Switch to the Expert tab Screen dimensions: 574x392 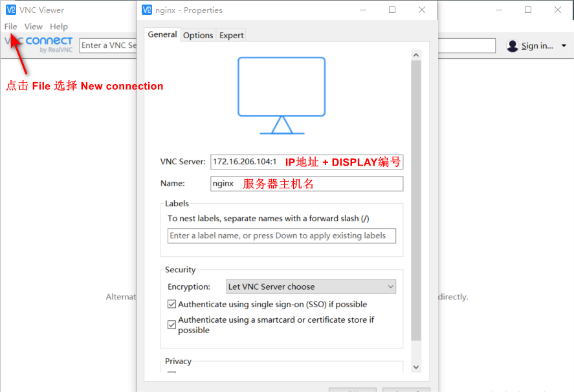(232, 35)
